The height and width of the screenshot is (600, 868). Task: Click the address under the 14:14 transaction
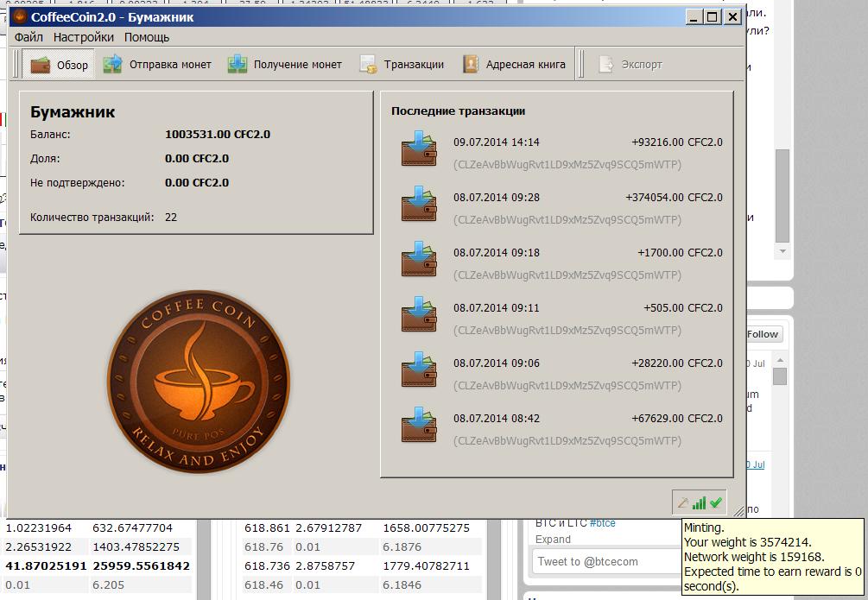567,164
